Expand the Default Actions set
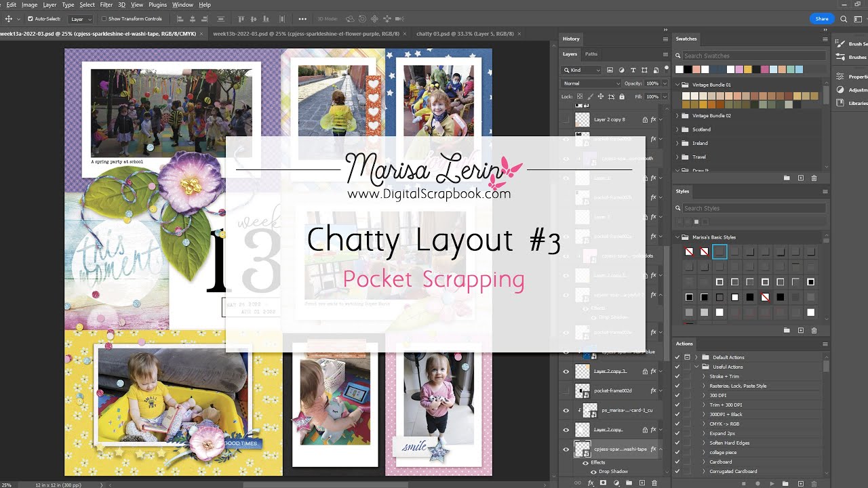This screenshot has width=868, height=488. (x=696, y=357)
